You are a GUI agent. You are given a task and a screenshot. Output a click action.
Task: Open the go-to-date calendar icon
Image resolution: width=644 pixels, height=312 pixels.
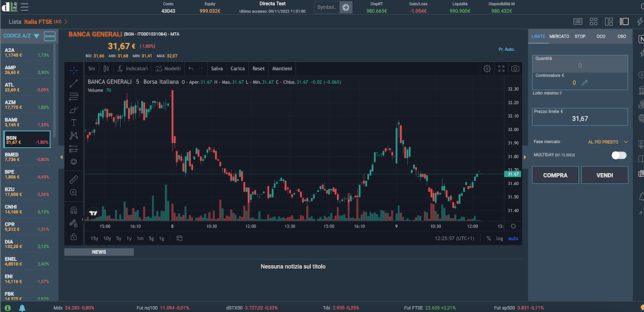(179, 239)
